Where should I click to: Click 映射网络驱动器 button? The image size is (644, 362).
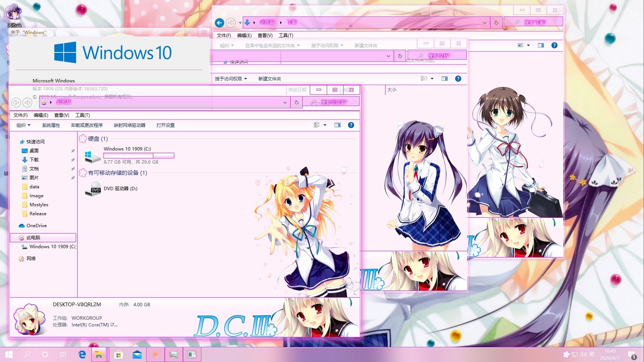pyautogui.click(x=130, y=125)
